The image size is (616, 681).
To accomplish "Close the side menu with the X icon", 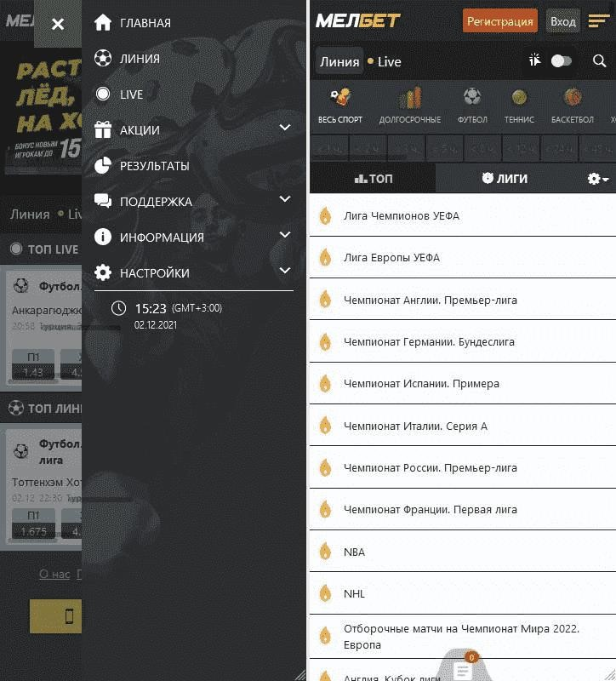I will point(58,24).
